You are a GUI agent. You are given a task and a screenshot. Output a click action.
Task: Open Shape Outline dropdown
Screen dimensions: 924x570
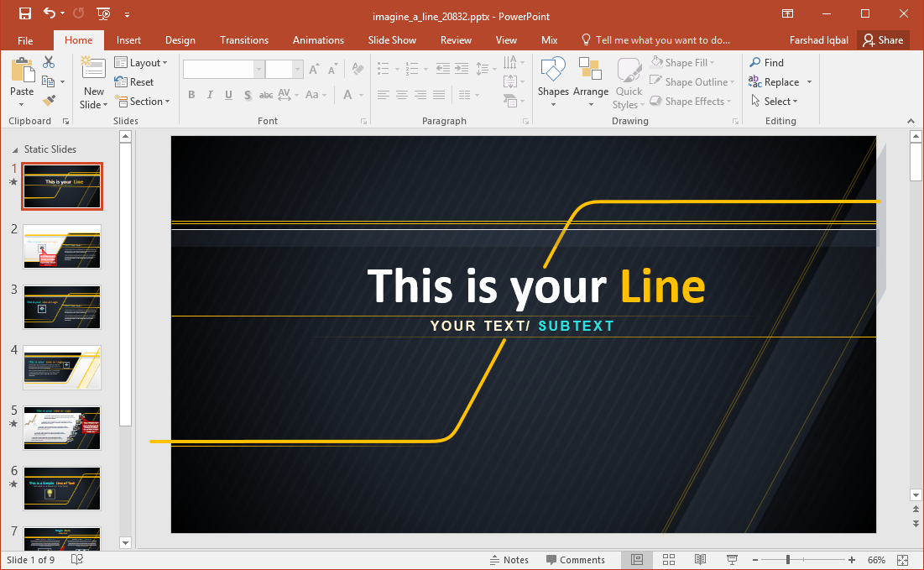point(692,82)
